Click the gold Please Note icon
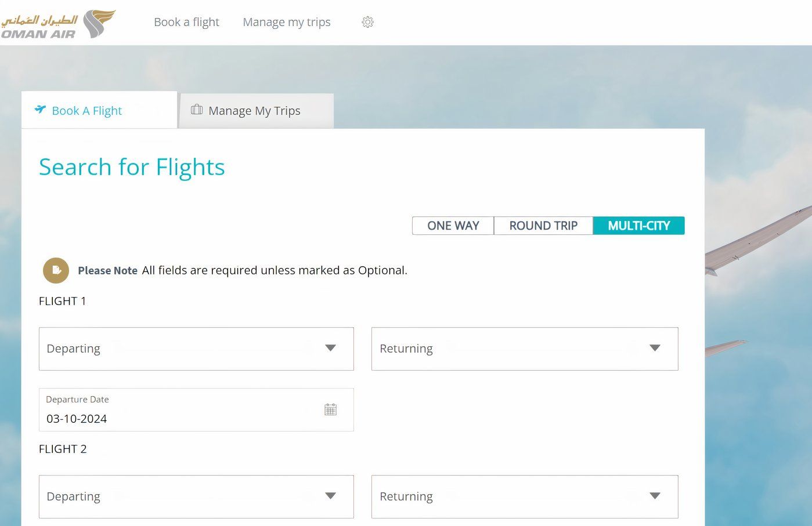The image size is (812, 526). click(x=56, y=270)
